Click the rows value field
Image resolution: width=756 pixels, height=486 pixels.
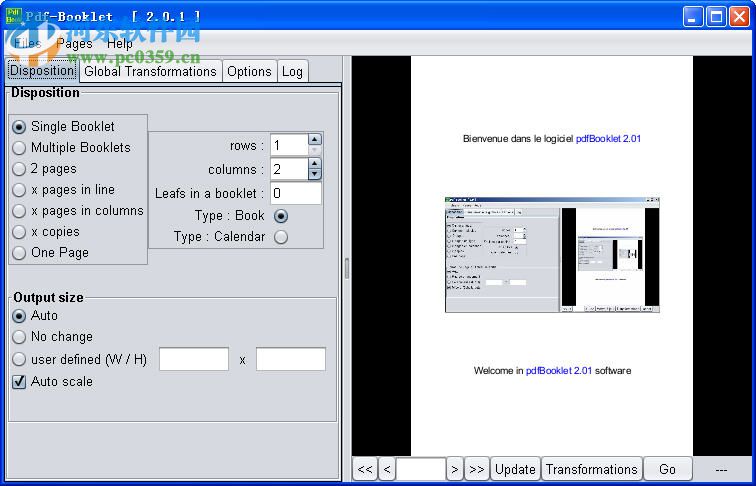pyautogui.click(x=289, y=145)
